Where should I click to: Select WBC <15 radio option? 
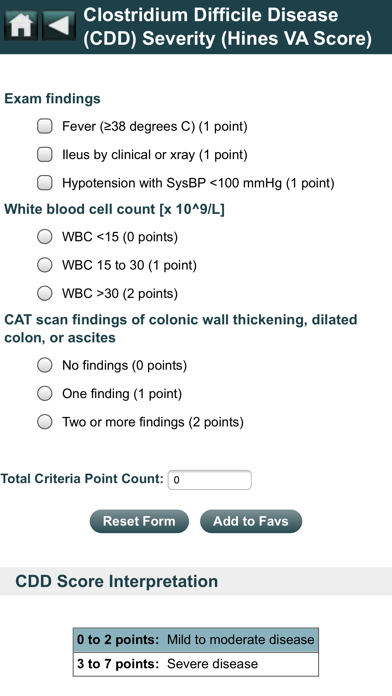click(x=44, y=237)
